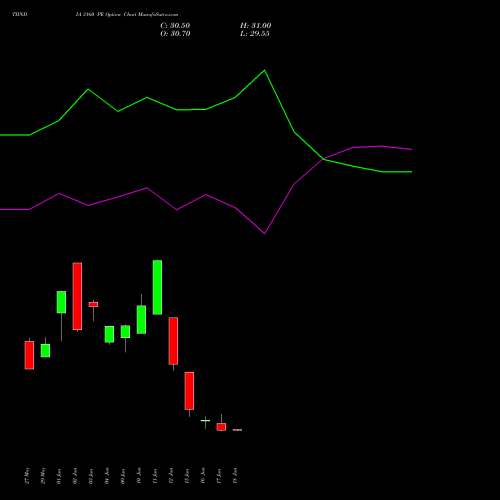Click the low value L: 29.55
Image resolution: width=500 pixels, height=500 pixels.
coord(255,34)
